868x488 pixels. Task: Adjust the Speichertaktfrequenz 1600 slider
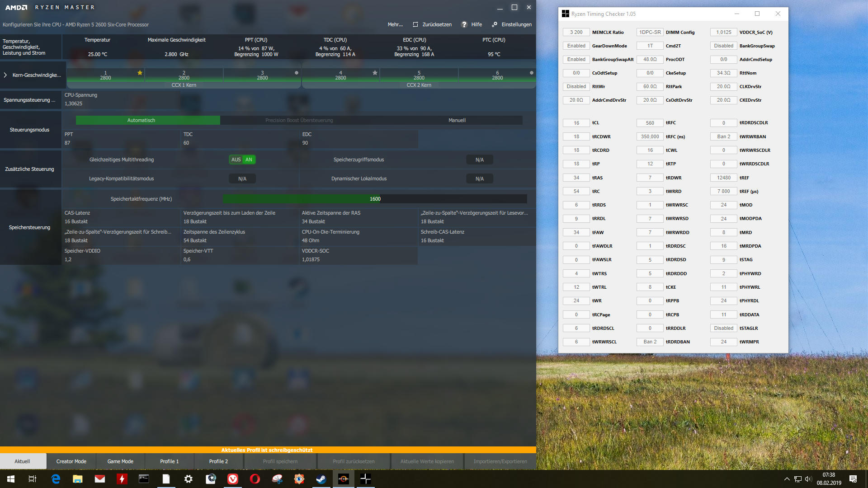click(375, 199)
